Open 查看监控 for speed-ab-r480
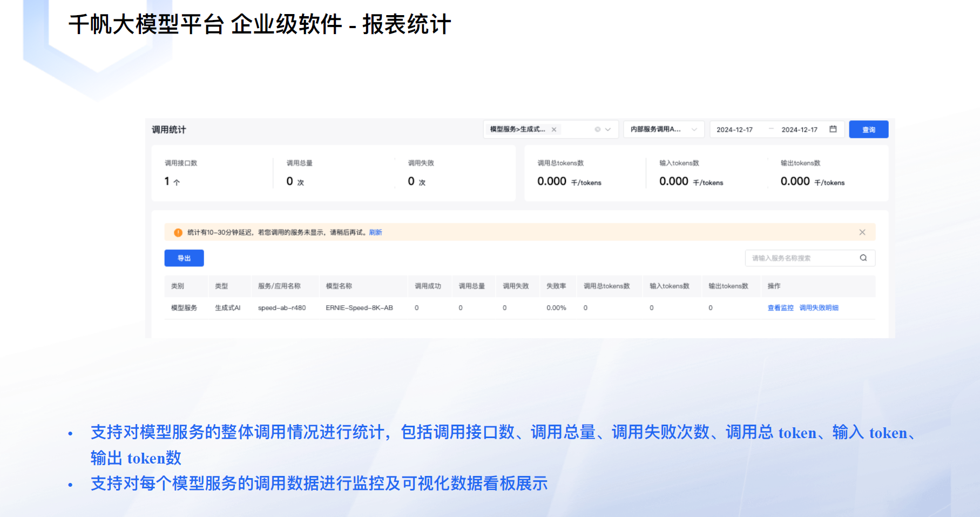The height and width of the screenshot is (517, 980). coord(780,308)
